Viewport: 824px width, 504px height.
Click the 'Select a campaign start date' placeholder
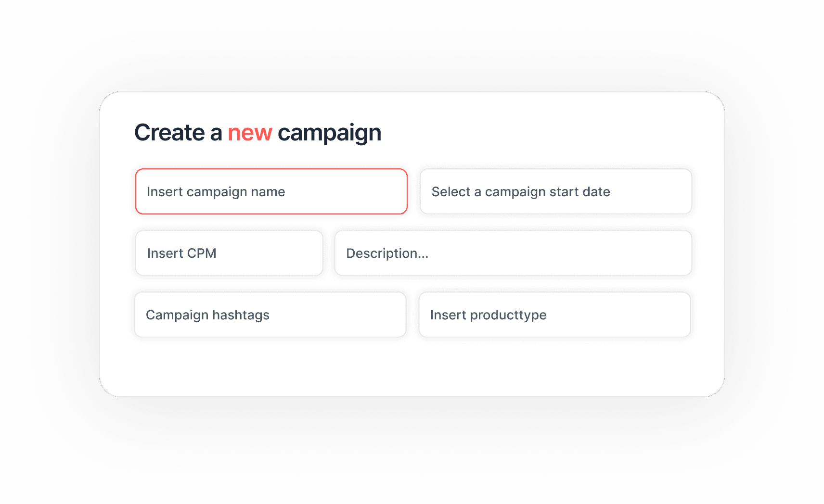(521, 192)
